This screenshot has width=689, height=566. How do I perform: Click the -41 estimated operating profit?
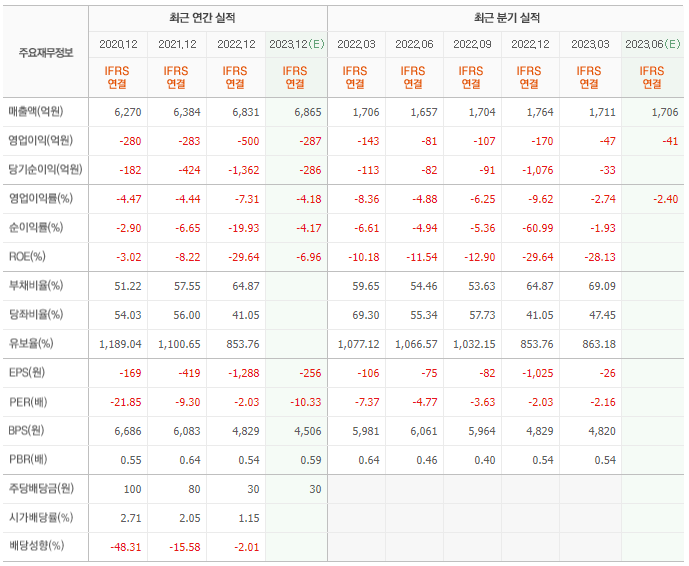(670, 142)
